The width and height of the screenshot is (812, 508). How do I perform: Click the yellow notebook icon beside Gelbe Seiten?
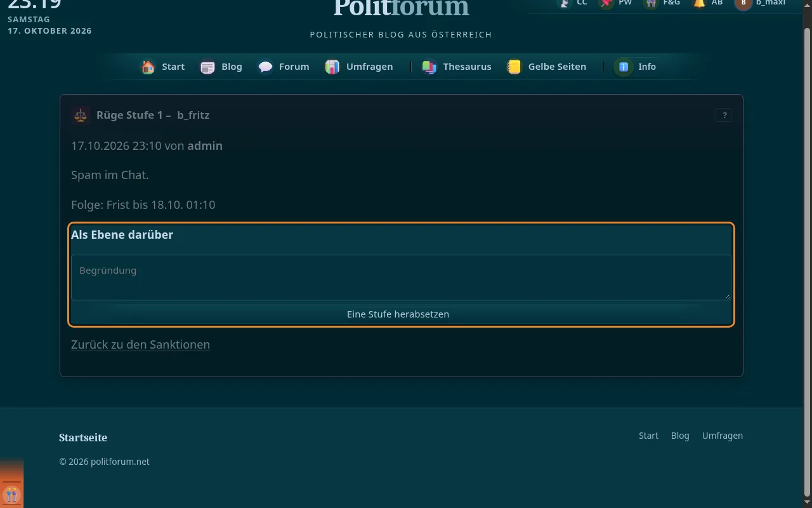pyautogui.click(x=514, y=67)
